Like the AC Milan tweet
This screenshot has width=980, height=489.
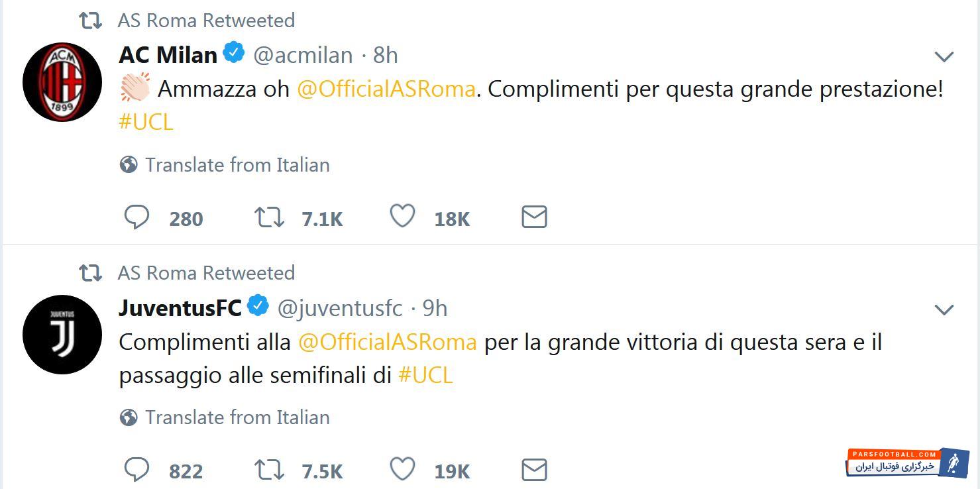point(402,217)
